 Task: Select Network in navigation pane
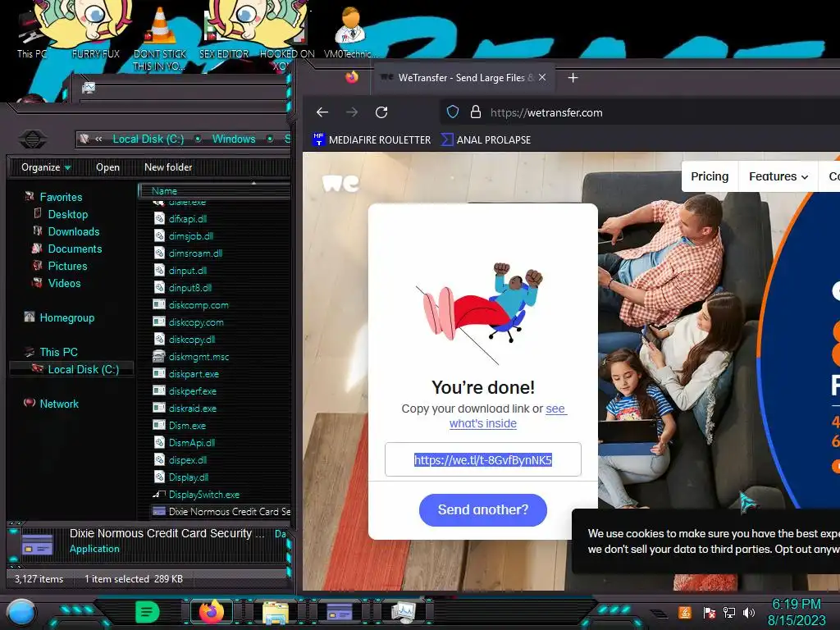coord(59,404)
